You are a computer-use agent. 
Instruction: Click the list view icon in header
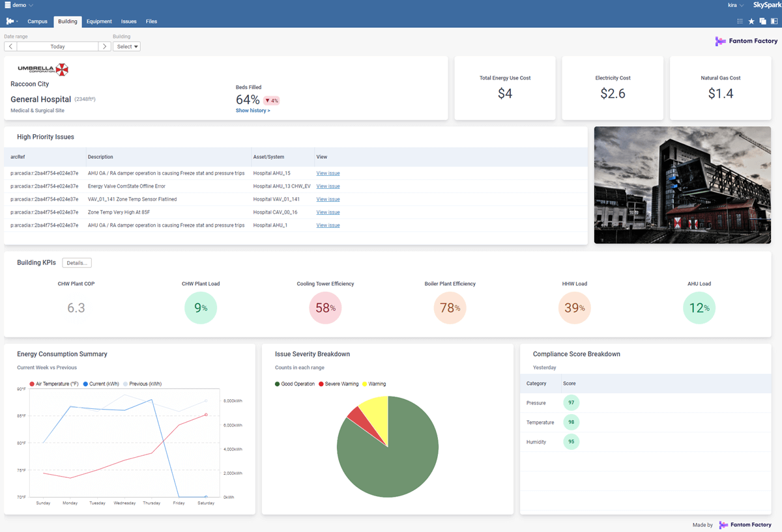[740, 21]
